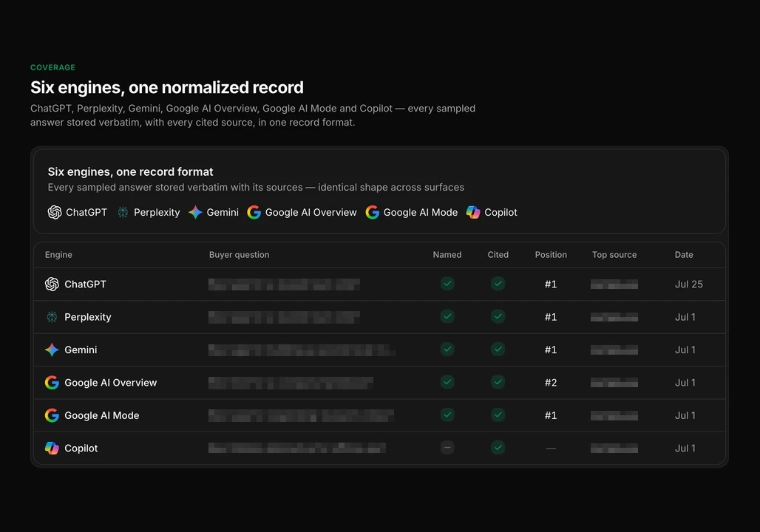Screen dimensions: 760x532
Task: Click the Google AI Overview row icon
Action: pyautogui.click(x=52, y=383)
